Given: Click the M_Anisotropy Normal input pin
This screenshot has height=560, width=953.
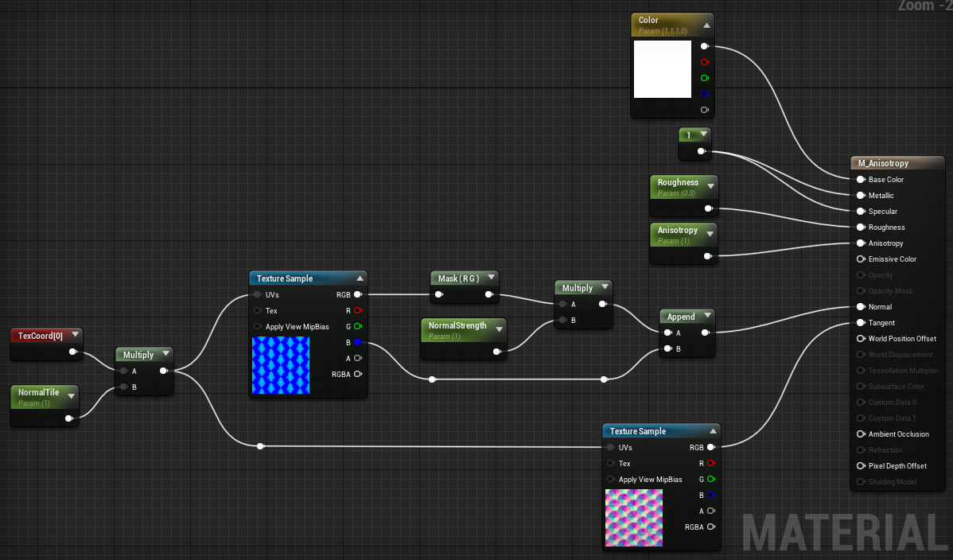Looking at the screenshot, I should pos(861,306).
